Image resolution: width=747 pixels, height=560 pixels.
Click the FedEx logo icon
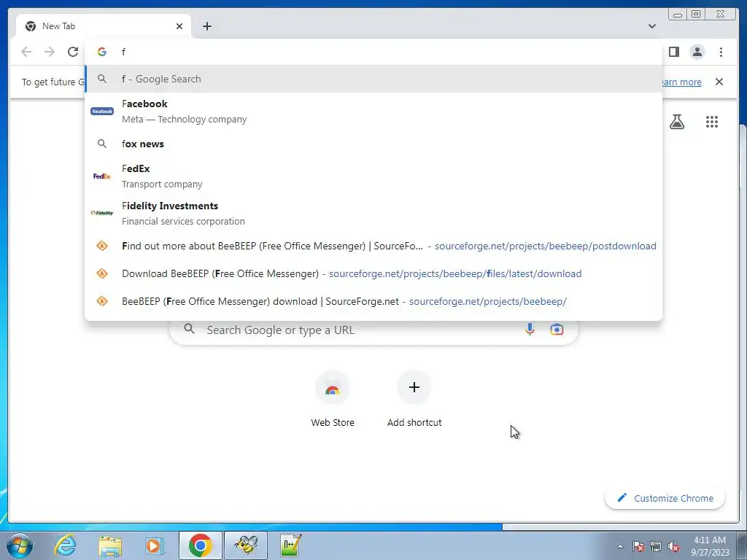(x=102, y=176)
